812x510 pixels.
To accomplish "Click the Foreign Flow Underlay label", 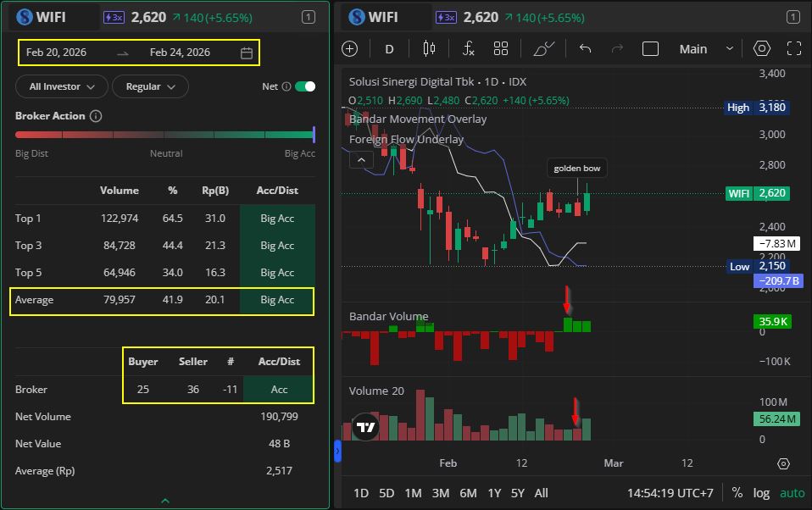I will pos(406,139).
